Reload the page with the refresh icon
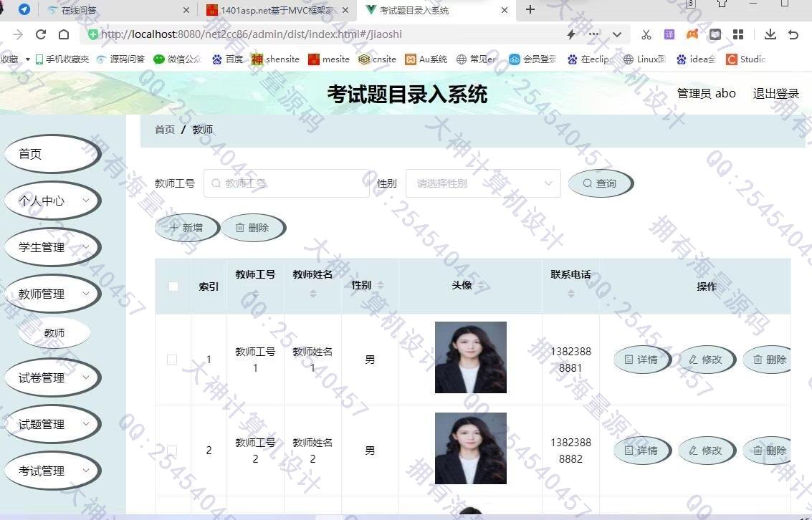This screenshot has height=520, width=812. (x=41, y=34)
